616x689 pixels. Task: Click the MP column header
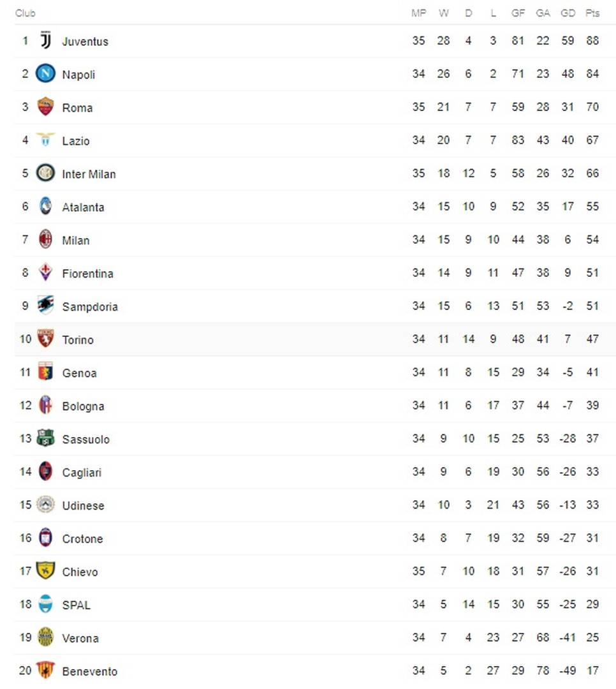click(x=419, y=13)
